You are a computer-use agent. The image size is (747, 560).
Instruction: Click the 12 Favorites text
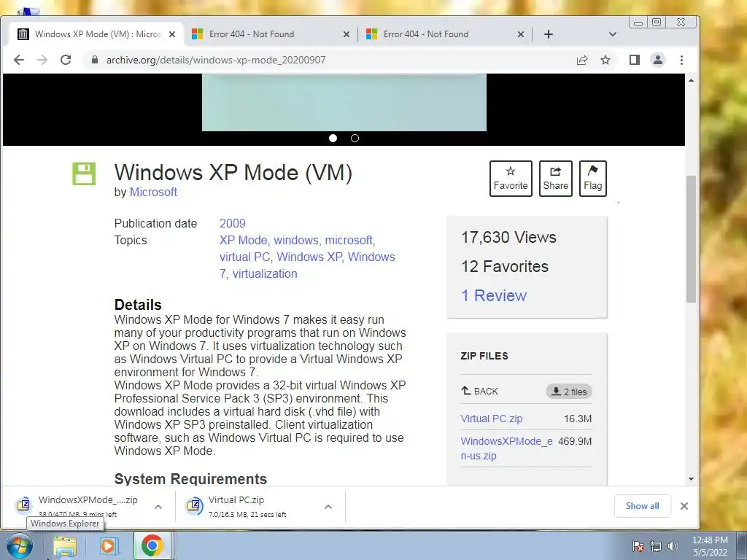pyautogui.click(x=505, y=266)
